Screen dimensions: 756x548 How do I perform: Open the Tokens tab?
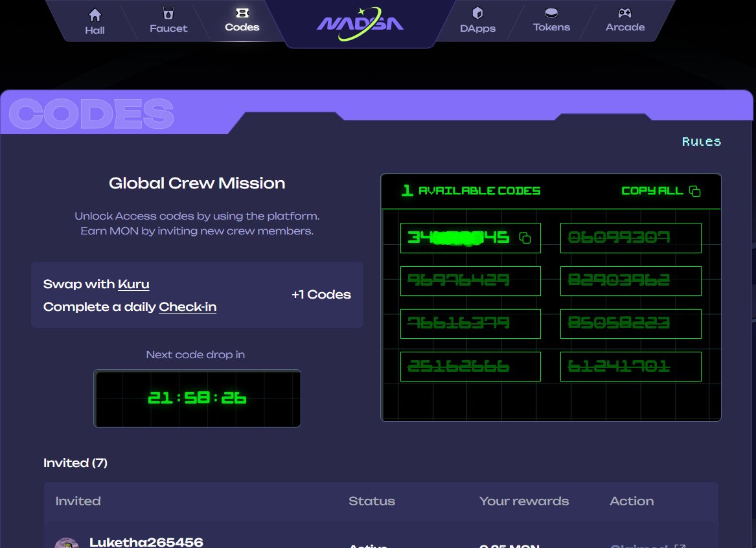[551, 21]
